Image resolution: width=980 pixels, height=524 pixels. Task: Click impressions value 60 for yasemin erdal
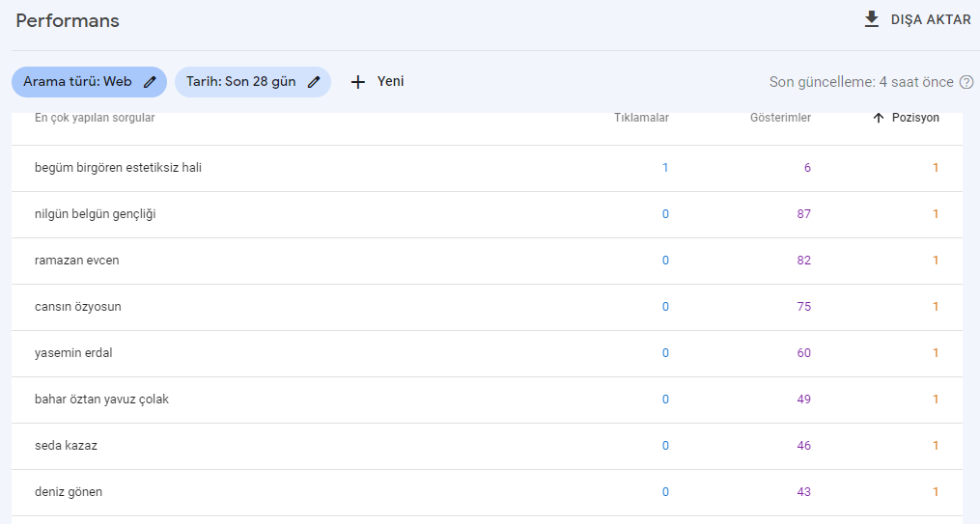pyautogui.click(x=803, y=353)
